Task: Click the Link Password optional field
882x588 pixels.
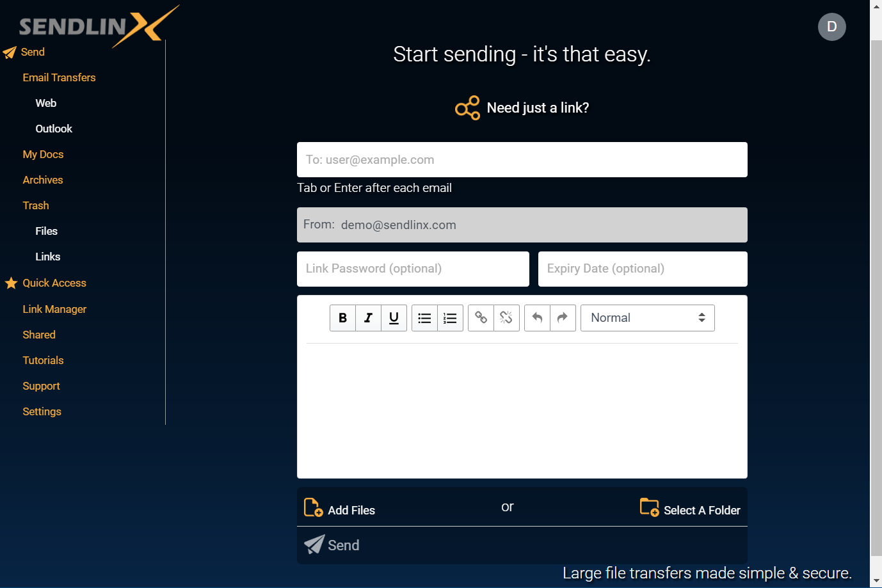Action: [x=413, y=269]
